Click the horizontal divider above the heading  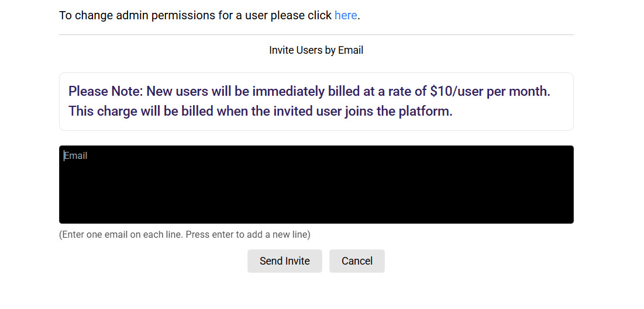(316, 35)
